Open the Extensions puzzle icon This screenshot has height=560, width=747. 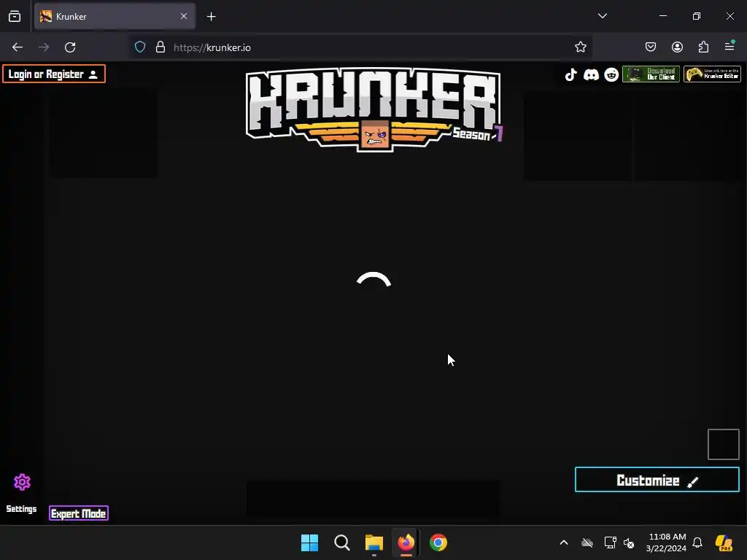(703, 47)
